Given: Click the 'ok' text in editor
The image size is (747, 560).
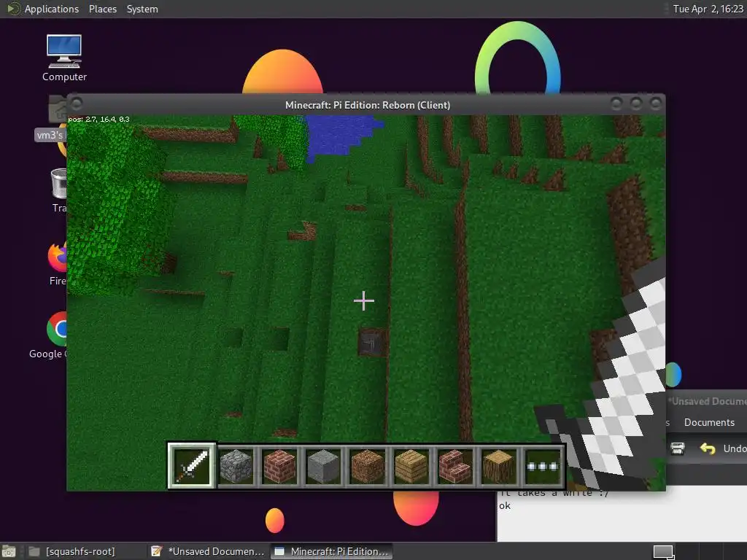Looking at the screenshot, I should coord(505,506).
